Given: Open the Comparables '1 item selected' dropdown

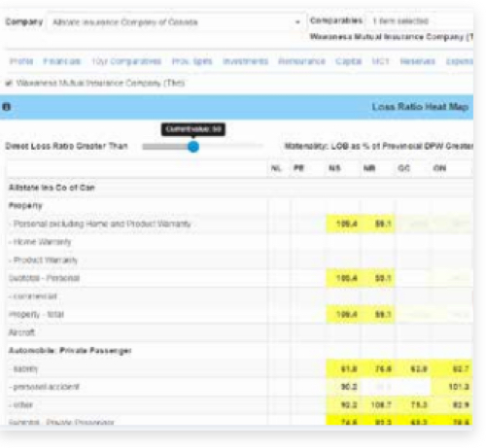Looking at the screenshot, I should pos(420,21).
